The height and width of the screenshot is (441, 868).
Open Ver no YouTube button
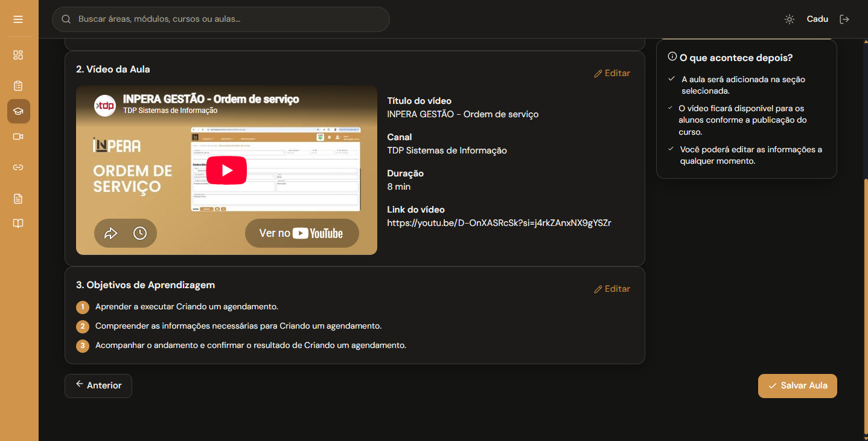[302, 233]
